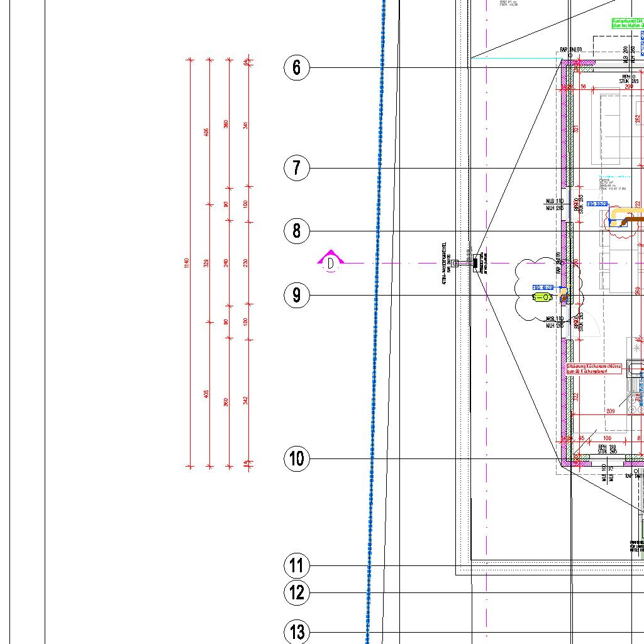This screenshot has width=644, height=644.
Task: Click the red interior dimension 56
Action: (x=583, y=87)
